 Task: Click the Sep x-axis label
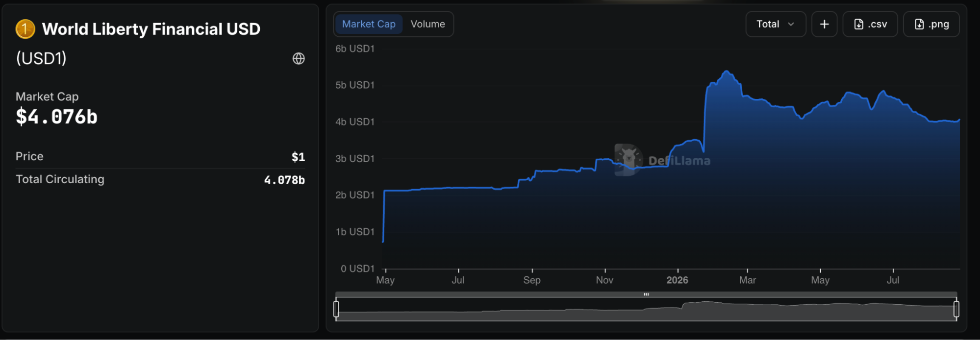(532, 280)
